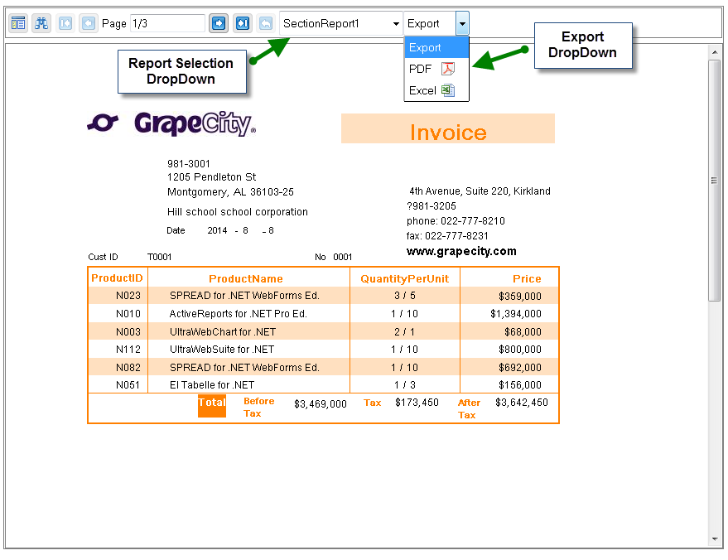Click product ID N010

[128, 314]
